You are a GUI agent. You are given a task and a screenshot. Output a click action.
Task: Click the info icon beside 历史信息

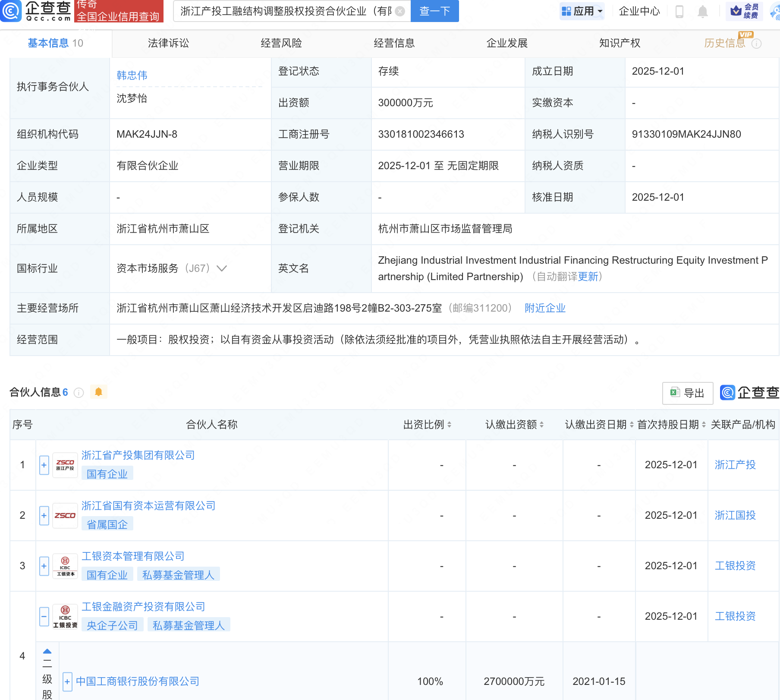[x=757, y=44]
